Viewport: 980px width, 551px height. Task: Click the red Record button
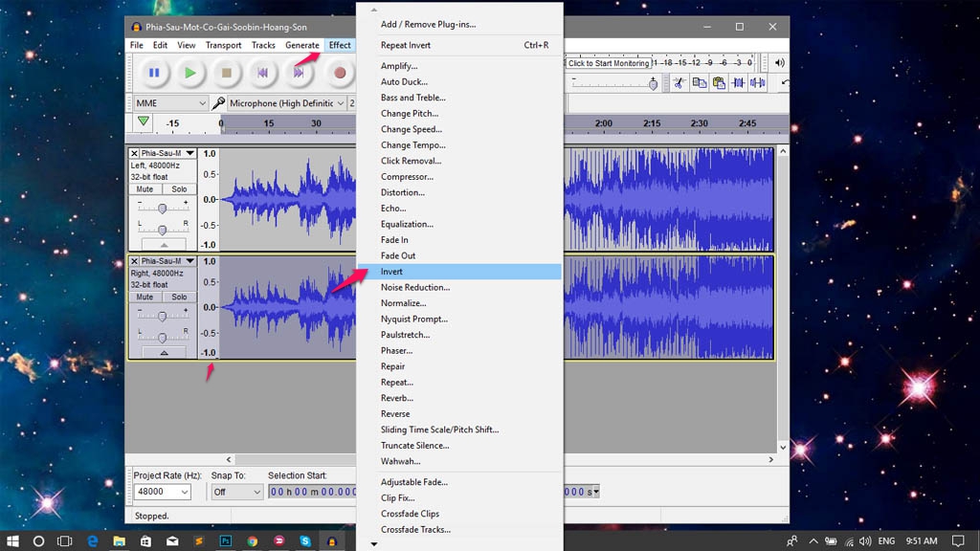pos(339,73)
